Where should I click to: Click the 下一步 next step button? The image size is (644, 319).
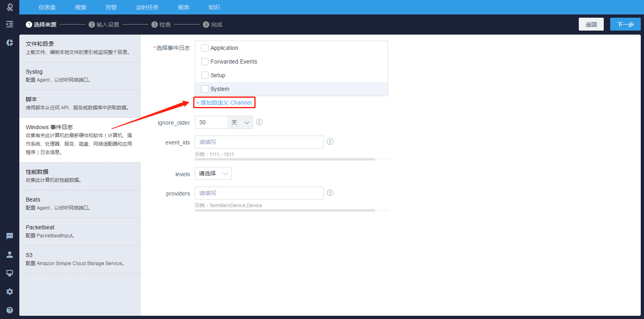(625, 24)
